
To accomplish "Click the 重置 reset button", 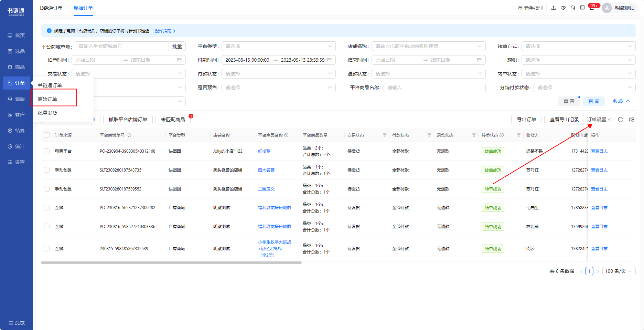I will click(569, 101).
